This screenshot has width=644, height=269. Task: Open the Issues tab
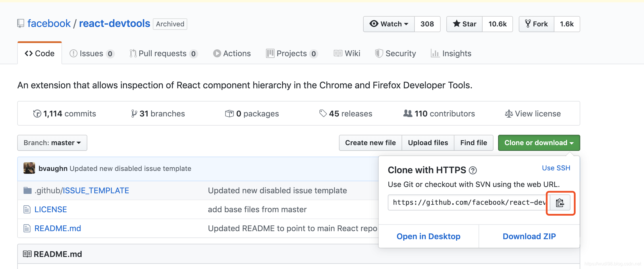point(92,53)
